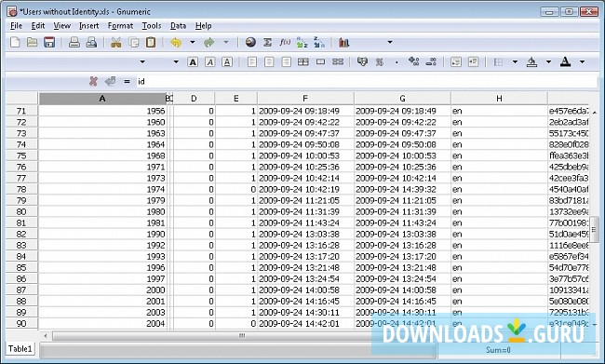Screen dimensions: 605x364
Task: Open the font color dropdown arrow
Action: [x=583, y=61]
